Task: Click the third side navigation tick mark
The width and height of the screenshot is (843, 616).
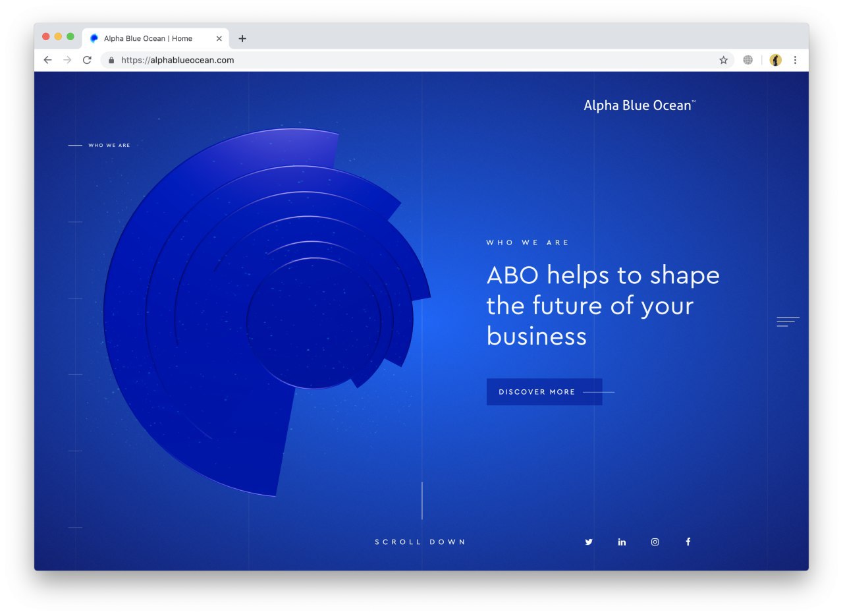Action: pos(75,298)
